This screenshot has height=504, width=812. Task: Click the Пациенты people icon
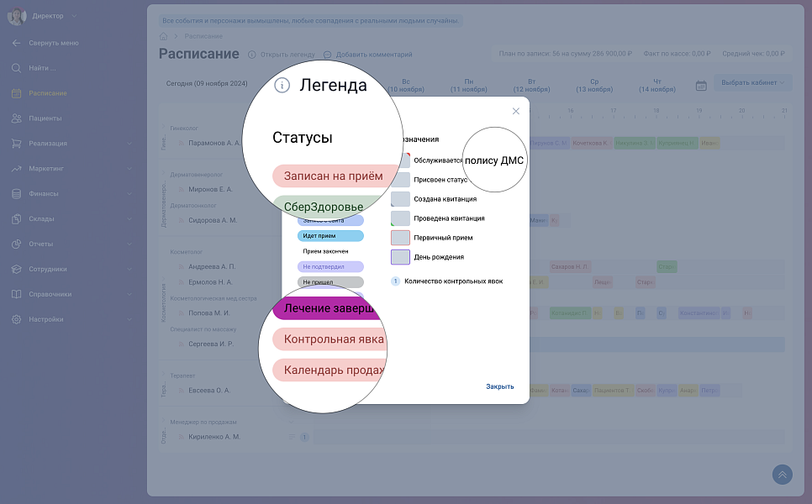coord(16,118)
